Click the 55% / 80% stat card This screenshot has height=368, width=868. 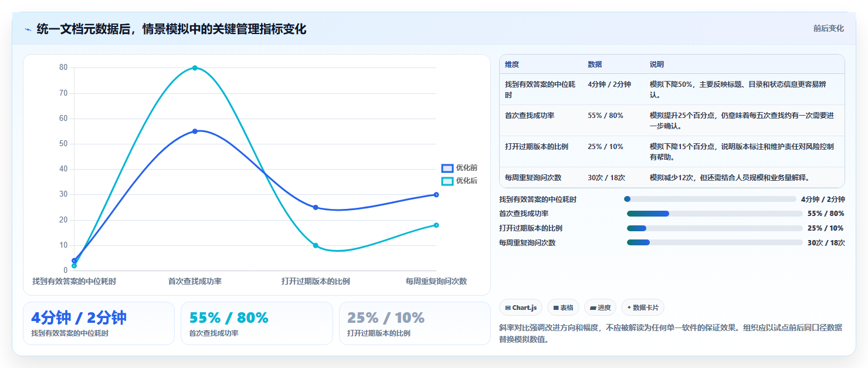(257, 323)
